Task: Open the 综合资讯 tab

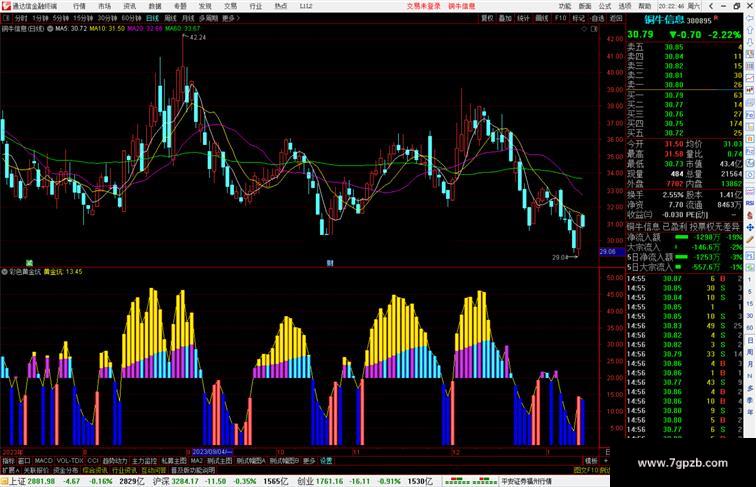Action: (95, 470)
